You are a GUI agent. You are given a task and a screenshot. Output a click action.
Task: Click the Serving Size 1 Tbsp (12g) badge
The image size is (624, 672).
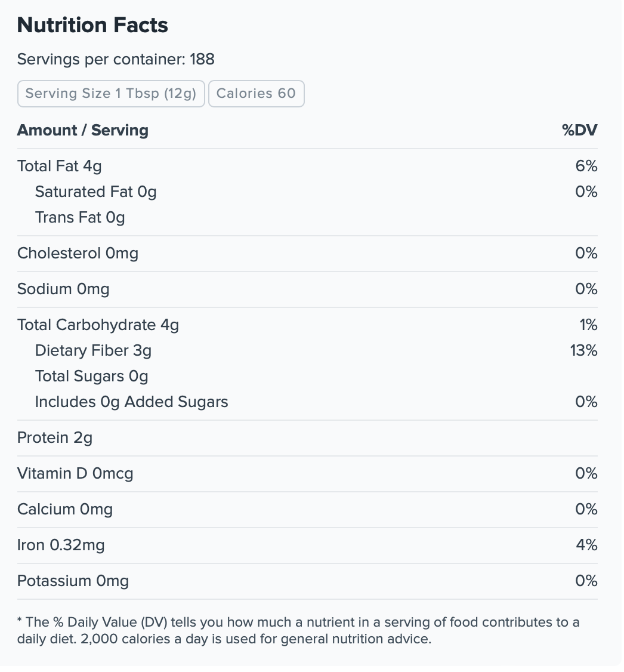coord(111,94)
